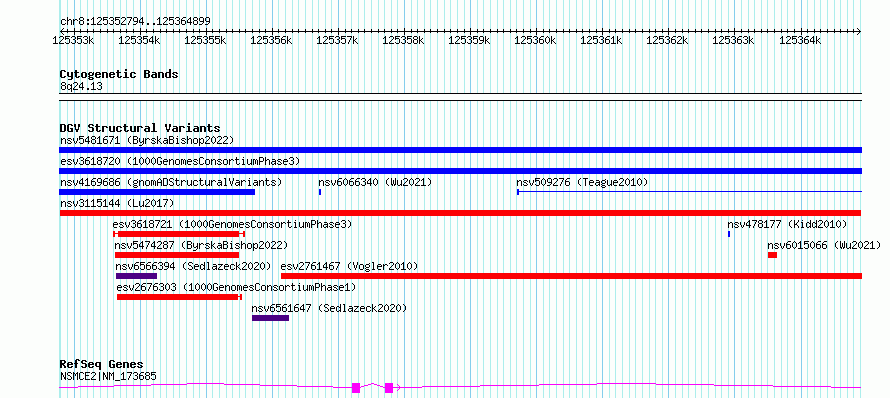Select the small red nsv6015066 bar

(772, 255)
